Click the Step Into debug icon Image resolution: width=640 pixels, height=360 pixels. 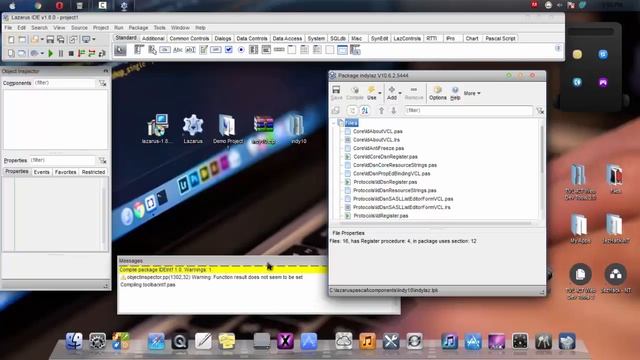coord(81,53)
